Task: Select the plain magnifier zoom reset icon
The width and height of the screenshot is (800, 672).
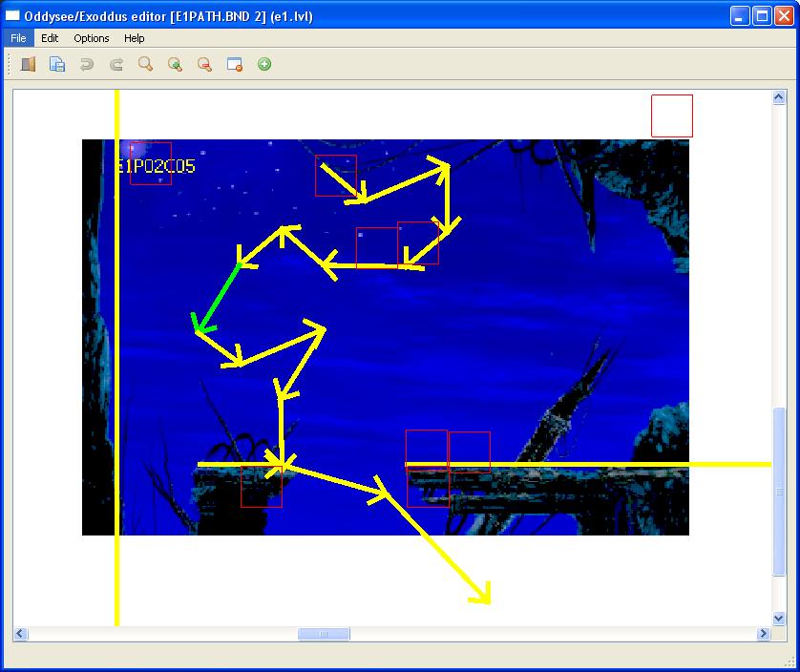Action: click(x=146, y=64)
